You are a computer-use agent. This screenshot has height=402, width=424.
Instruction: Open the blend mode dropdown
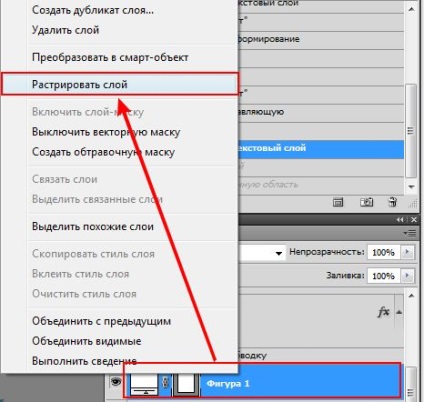pyautogui.click(x=262, y=253)
